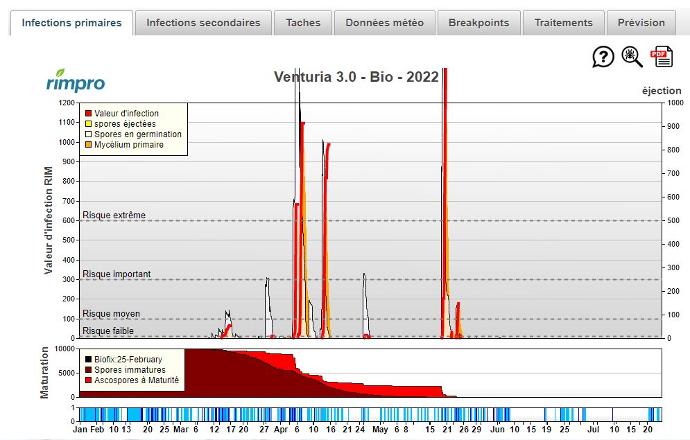The image size is (690, 440).
Task: Click the éjection axis label
Action: tap(661, 91)
